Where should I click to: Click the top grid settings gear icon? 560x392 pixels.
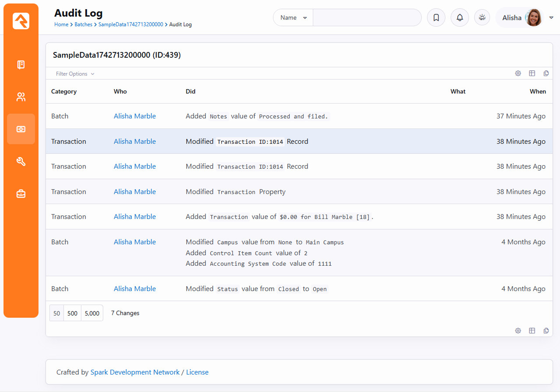tap(518, 73)
